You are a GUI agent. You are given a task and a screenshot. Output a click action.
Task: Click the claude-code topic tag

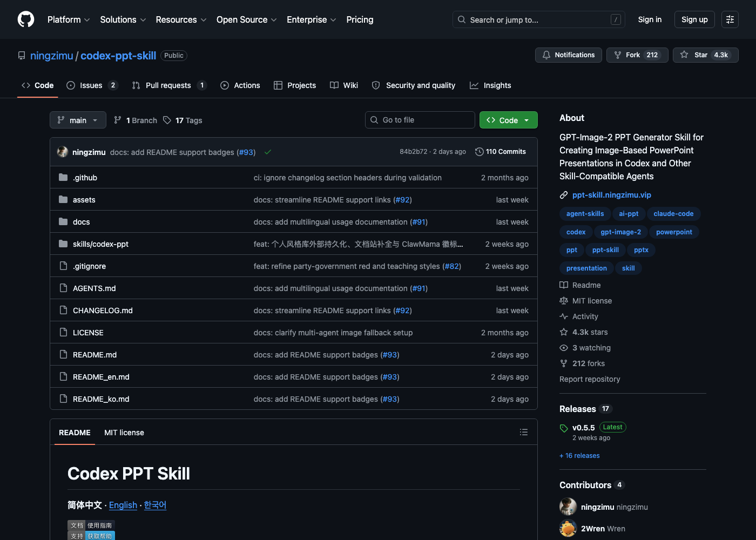(673, 214)
